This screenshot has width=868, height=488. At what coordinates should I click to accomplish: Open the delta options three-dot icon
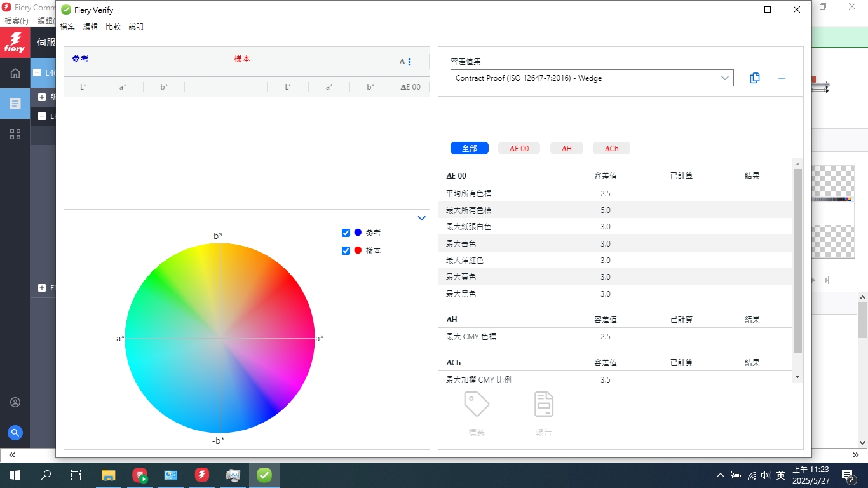coord(410,62)
